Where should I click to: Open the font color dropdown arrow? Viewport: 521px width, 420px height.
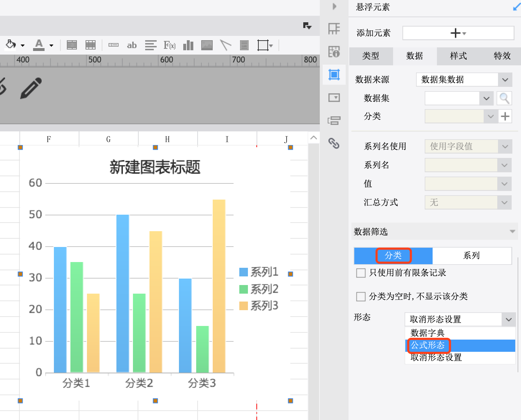51,46
